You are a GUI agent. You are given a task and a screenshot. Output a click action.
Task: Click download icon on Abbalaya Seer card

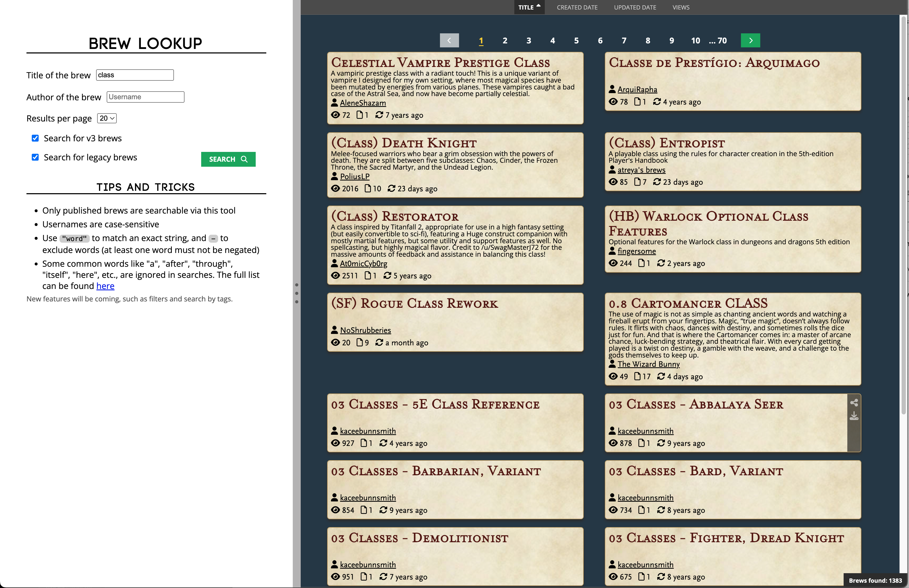click(x=854, y=417)
